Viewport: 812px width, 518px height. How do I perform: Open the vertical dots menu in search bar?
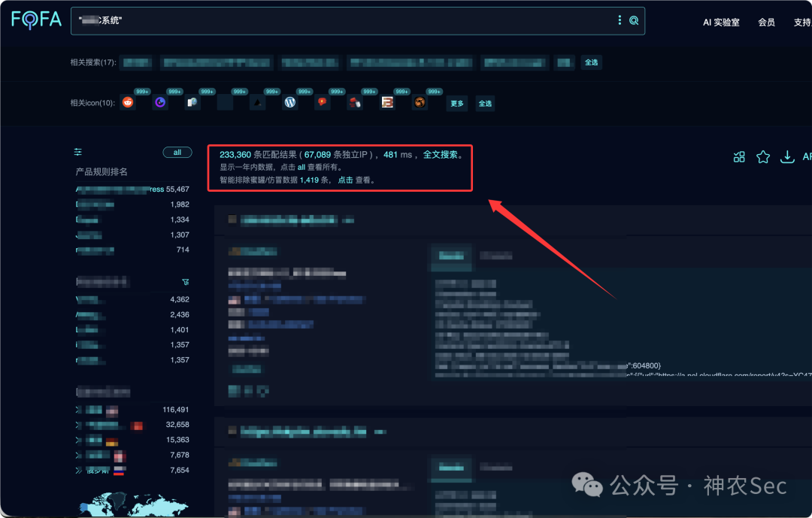620,20
